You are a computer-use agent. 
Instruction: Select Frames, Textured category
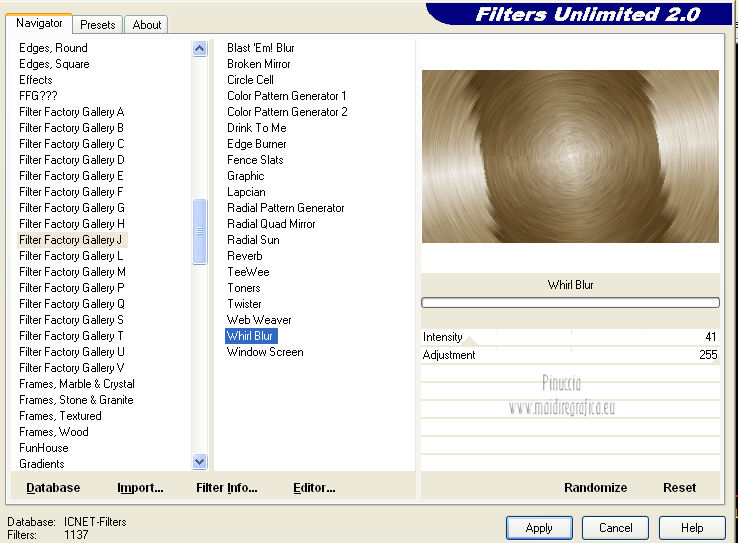[x=60, y=416]
